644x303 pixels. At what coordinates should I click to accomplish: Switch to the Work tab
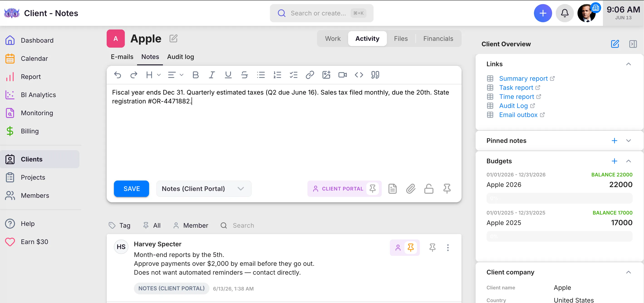[333, 39]
